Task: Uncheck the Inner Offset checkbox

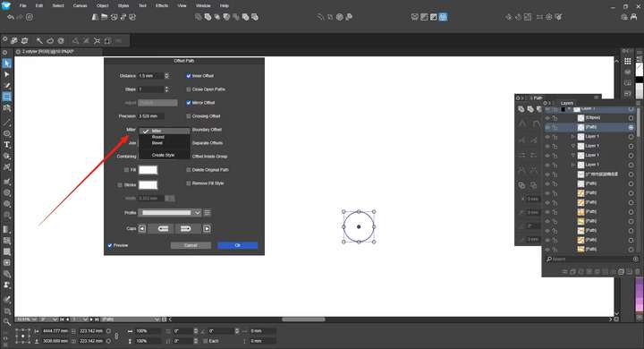Action: (189, 76)
